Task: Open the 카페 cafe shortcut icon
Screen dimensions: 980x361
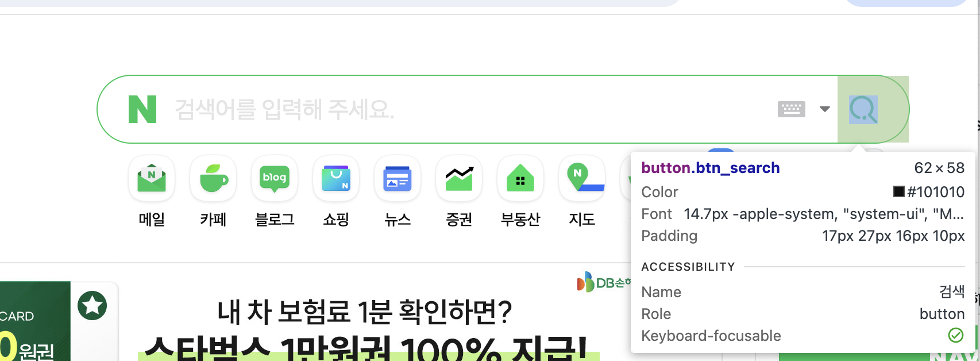Action: [x=213, y=178]
